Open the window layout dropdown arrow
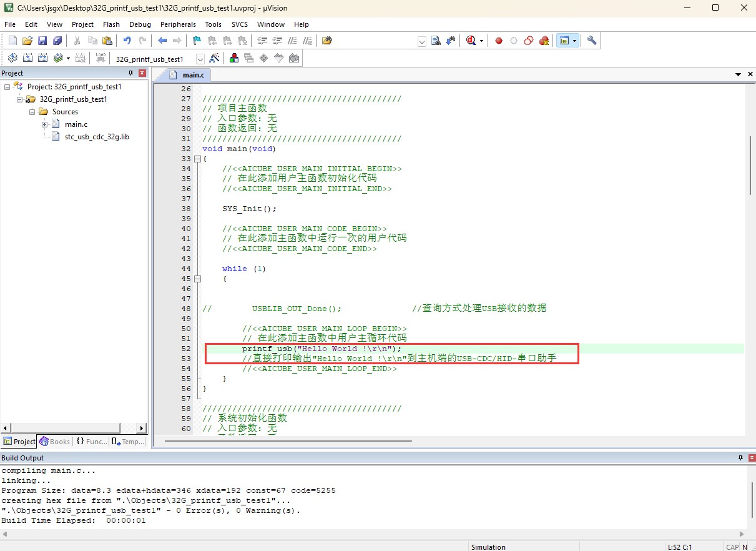Viewport: 756px width, 551px height. click(x=574, y=41)
